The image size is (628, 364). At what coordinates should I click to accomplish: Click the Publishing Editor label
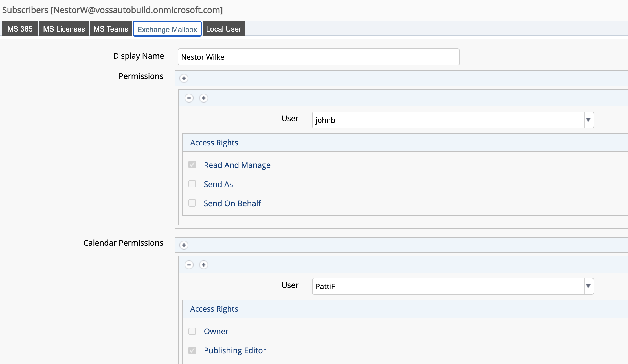[x=235, y=350]
